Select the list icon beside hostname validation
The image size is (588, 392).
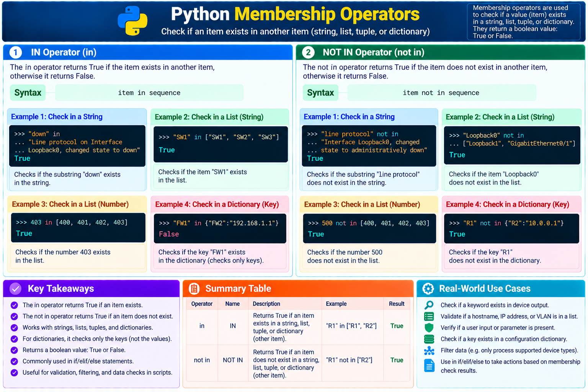click(429, 317)
